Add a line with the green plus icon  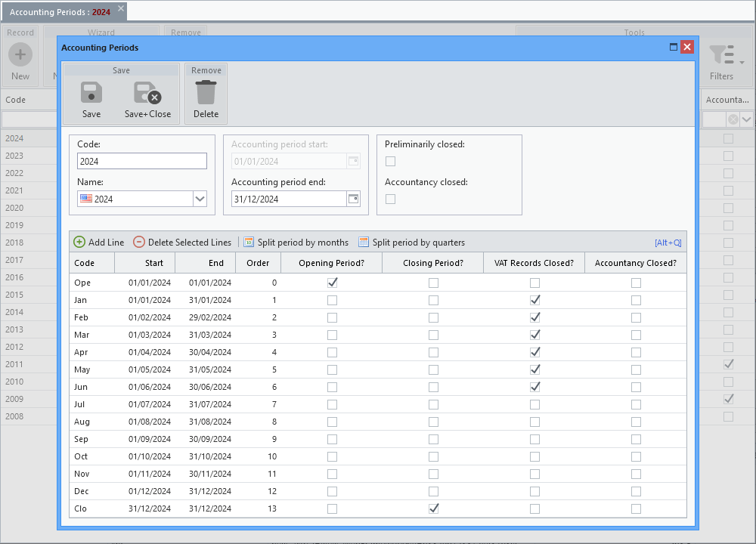click(x=79, y=242)
